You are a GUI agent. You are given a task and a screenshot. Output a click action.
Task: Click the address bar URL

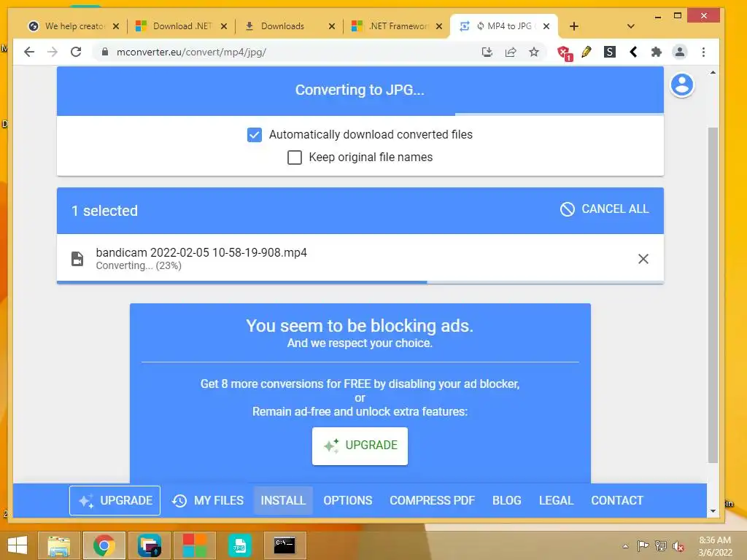click(x=191, y=52)
